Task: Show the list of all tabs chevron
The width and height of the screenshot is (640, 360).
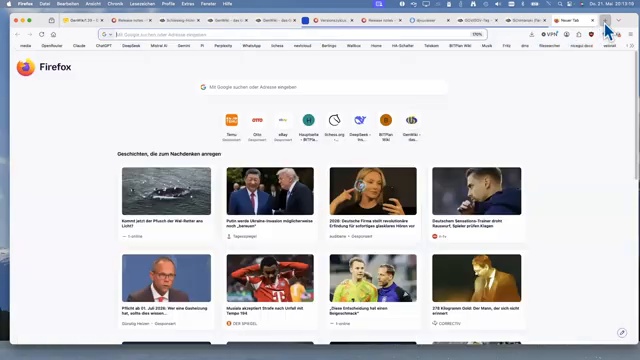Action: click(619, 20)
